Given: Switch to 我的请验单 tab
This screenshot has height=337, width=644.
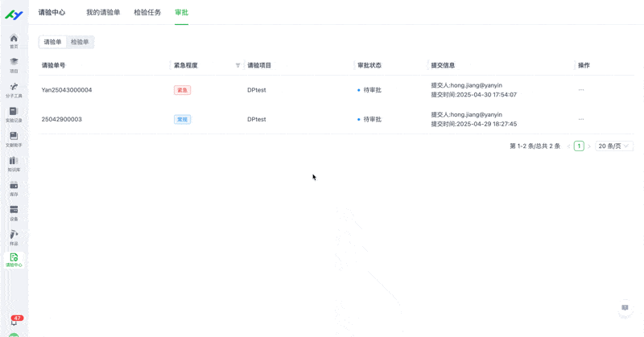Looking at the screenshot, I should (103, 12).
